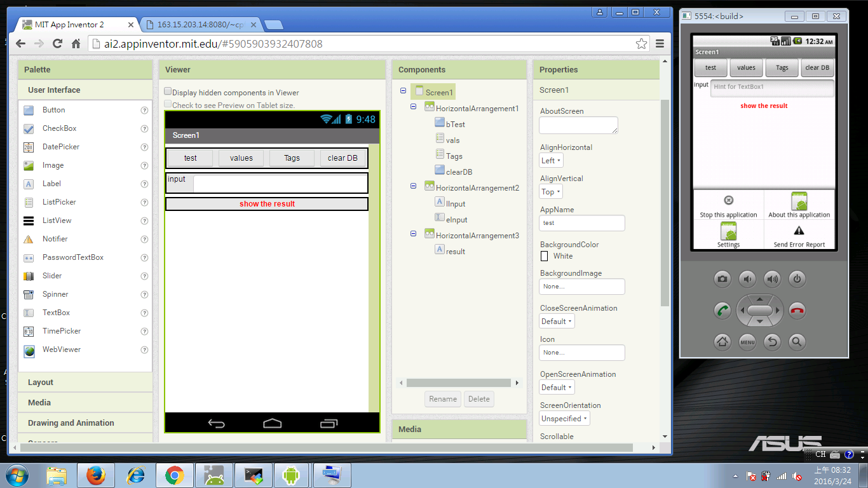Open the ScreenOrientation Unspecified dropdown

pos(564,419)
